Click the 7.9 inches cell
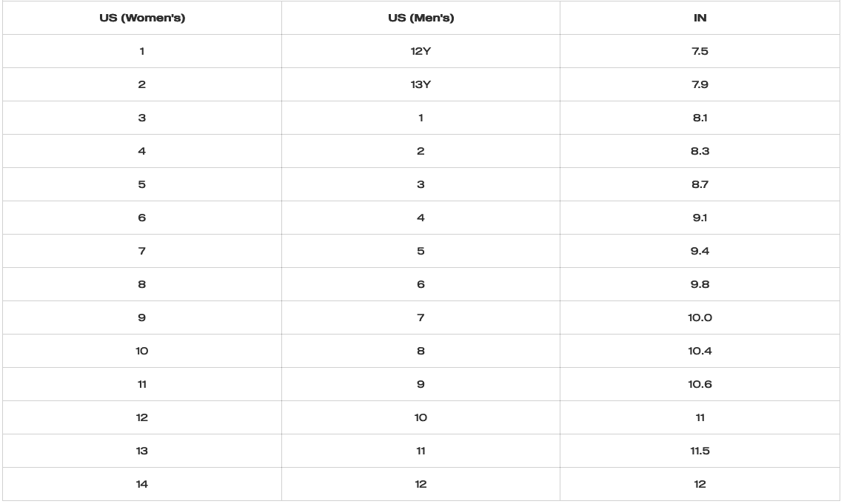Screen dimensions: 844x504 pos(700,84)
